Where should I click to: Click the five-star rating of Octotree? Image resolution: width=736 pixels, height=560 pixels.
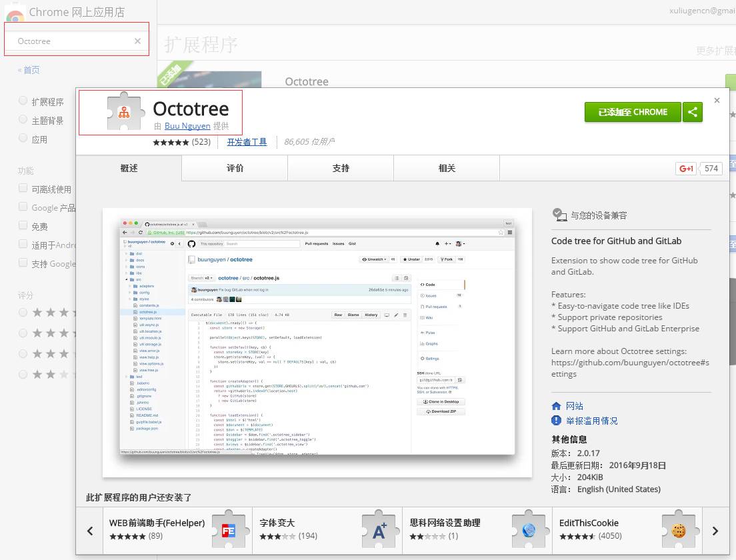tap(171, 142)
